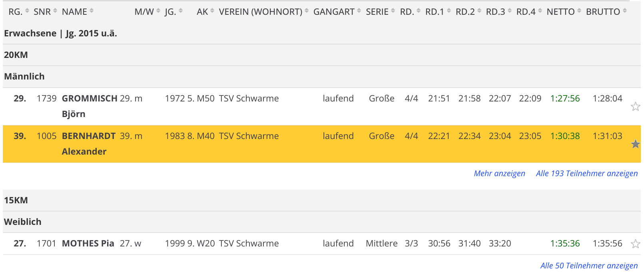Sort by M/W column arrow icon

pos(158,11)
